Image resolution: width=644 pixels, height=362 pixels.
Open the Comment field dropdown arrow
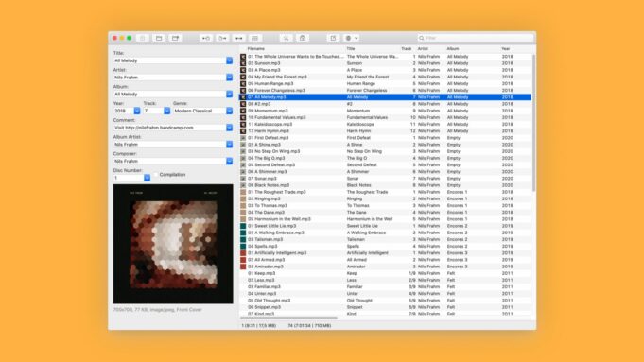coord(229,128)
